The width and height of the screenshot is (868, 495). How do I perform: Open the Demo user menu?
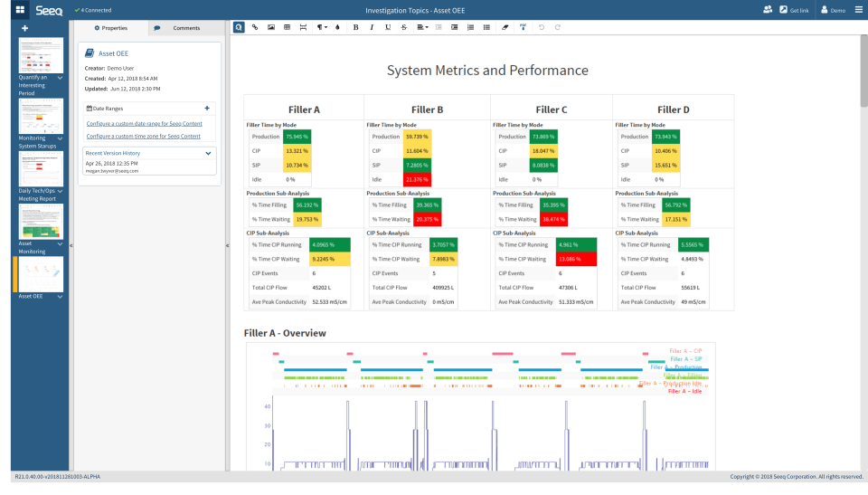(833, 10)
